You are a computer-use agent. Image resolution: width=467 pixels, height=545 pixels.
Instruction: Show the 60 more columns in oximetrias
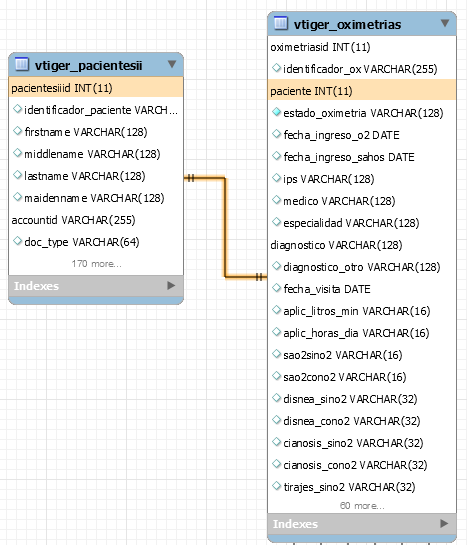(x=362, y=506)
